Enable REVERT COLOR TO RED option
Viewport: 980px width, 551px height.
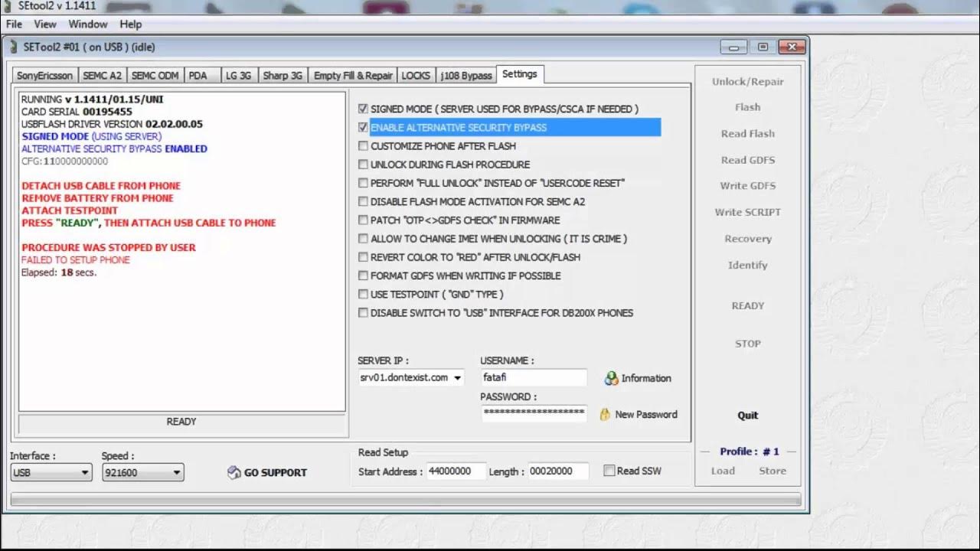coord(364,257)
